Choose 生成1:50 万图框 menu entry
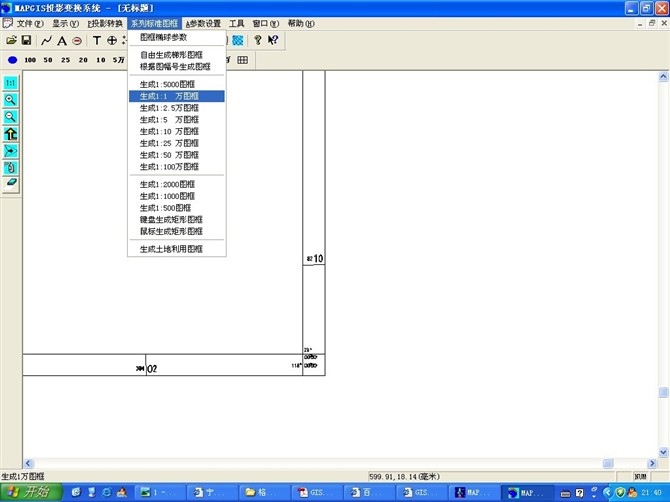This screenshot has height=502, width=670. point(177,155)
